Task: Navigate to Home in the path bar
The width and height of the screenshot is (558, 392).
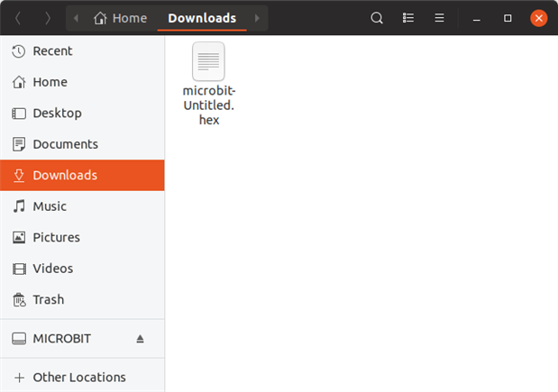Action: coord(120,18)
